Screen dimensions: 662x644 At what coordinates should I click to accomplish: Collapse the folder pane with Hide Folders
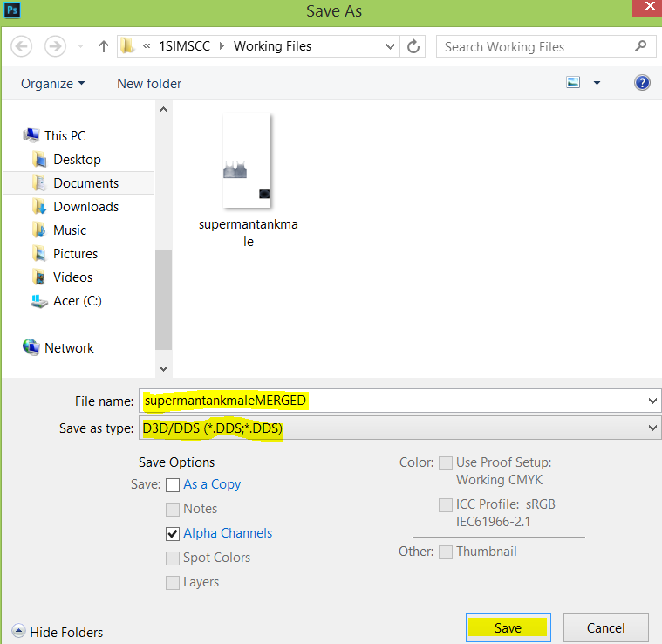tap(58, 632)
